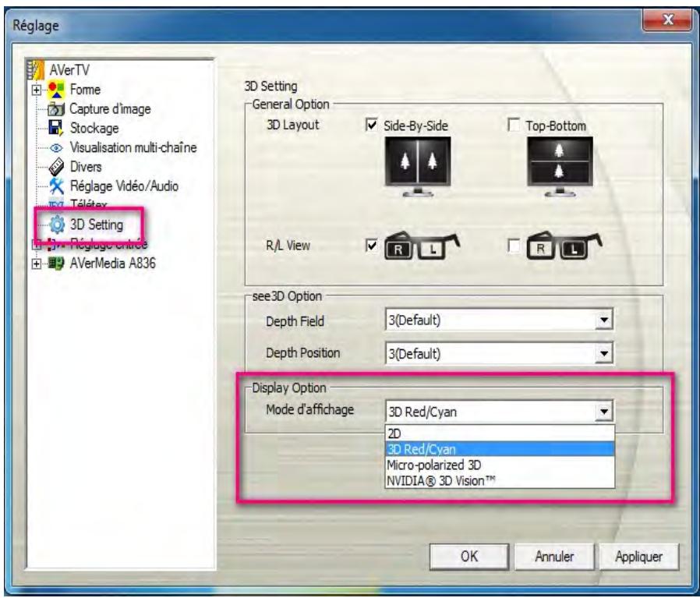Click the Divers remote control icon
Image resolution: width=700 pixels, height=598 pixels.
pyautogui.click(x=56, y=167)
